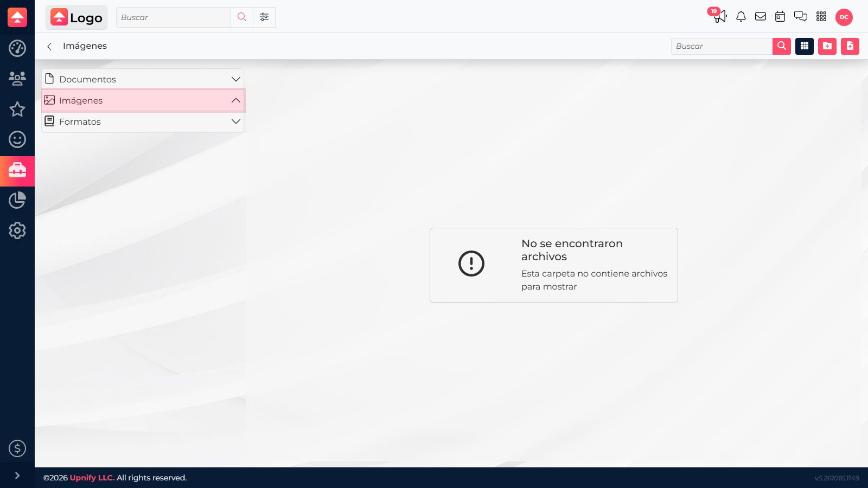Select the star icon in sidebar
The height and width of the screenshot is (488, 868).
17,109
